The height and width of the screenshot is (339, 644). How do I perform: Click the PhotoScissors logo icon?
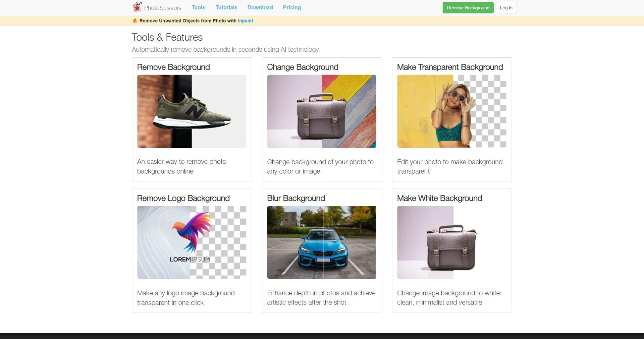(137, 7)
